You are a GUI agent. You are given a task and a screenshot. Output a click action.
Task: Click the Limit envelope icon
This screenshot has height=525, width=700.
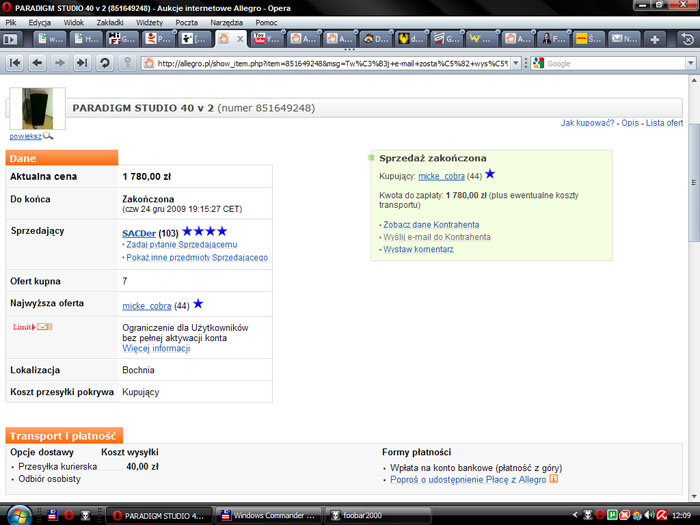(44, 327)
